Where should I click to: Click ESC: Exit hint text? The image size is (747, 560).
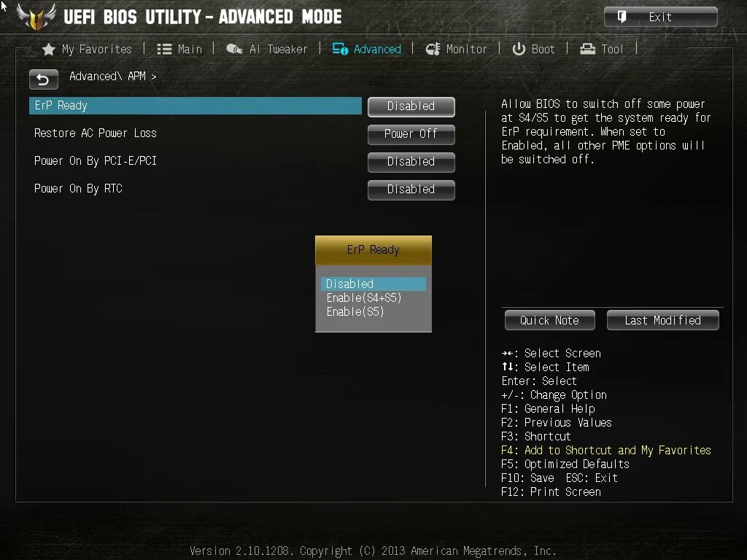592,478
